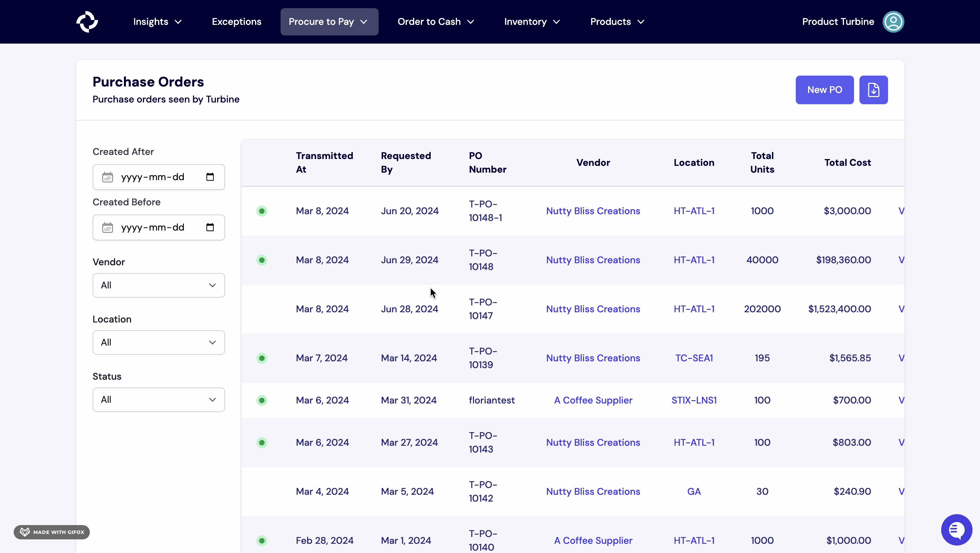
Task: Expand the Status filter dropdown
Action: tap(159, 400)
